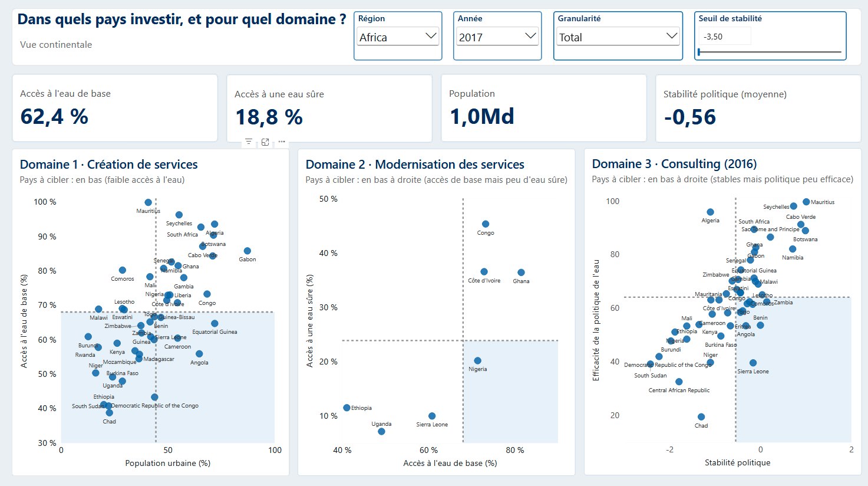Open the Granularité dropdown showing Total

pyautogui.click(x=618, y=37)
